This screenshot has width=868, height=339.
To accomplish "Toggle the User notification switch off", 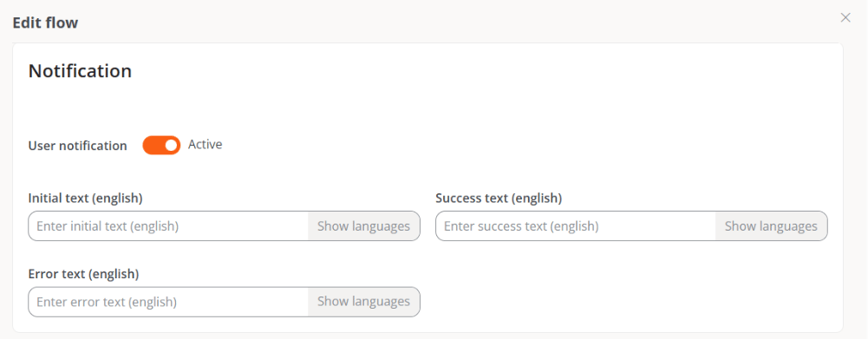I will 161,145.
